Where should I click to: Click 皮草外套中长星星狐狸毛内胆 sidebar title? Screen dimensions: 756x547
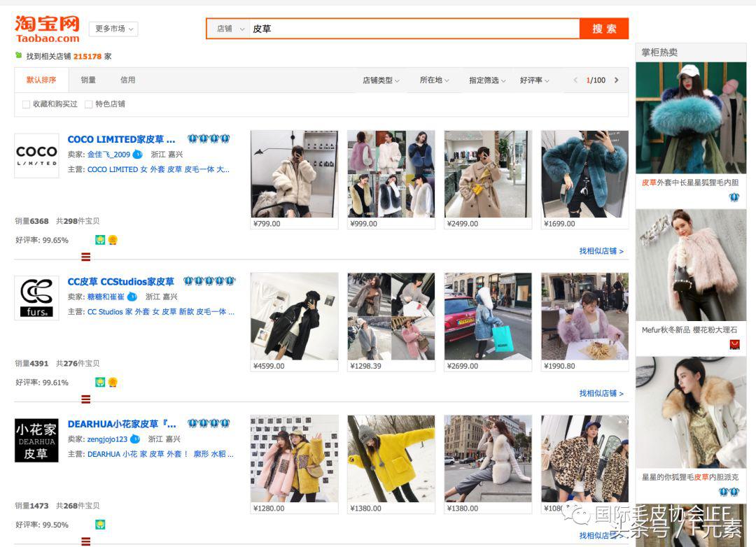coord(690,183)
